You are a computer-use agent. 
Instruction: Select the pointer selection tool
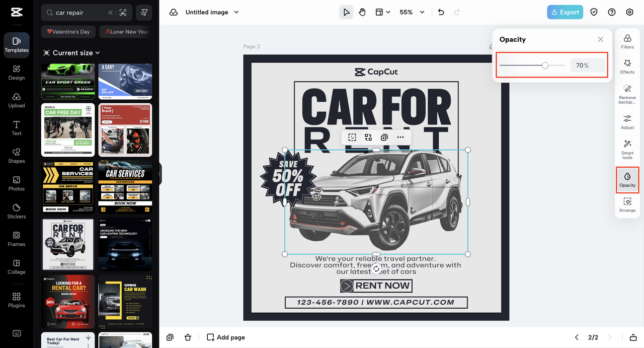(x=346, y=12)
